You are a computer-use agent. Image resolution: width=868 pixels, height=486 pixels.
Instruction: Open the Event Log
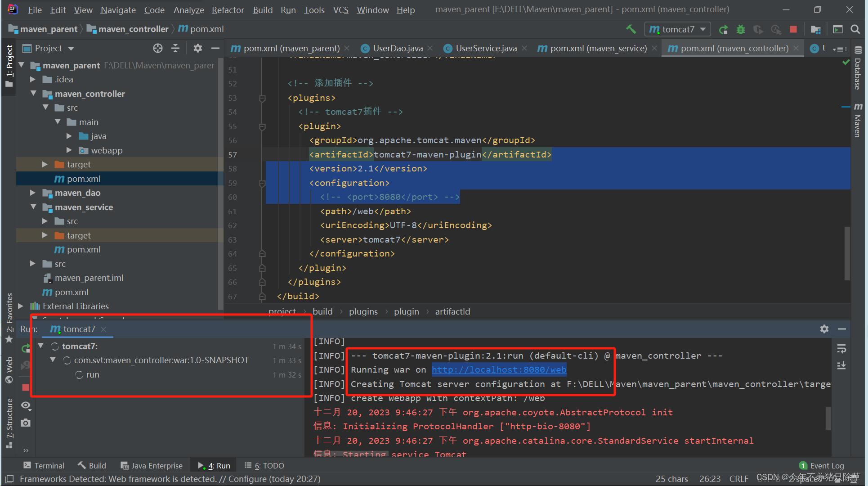pyautogui.click(x=821, y=466)
